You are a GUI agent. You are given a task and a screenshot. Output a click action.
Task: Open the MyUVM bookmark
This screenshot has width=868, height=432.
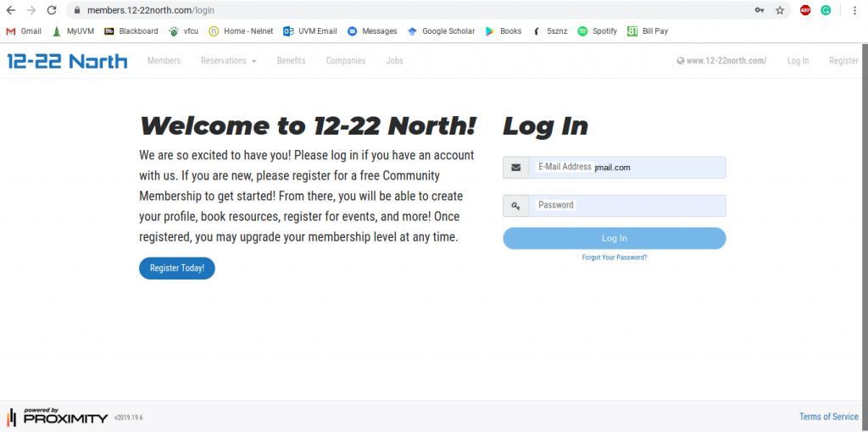[73, 31]
